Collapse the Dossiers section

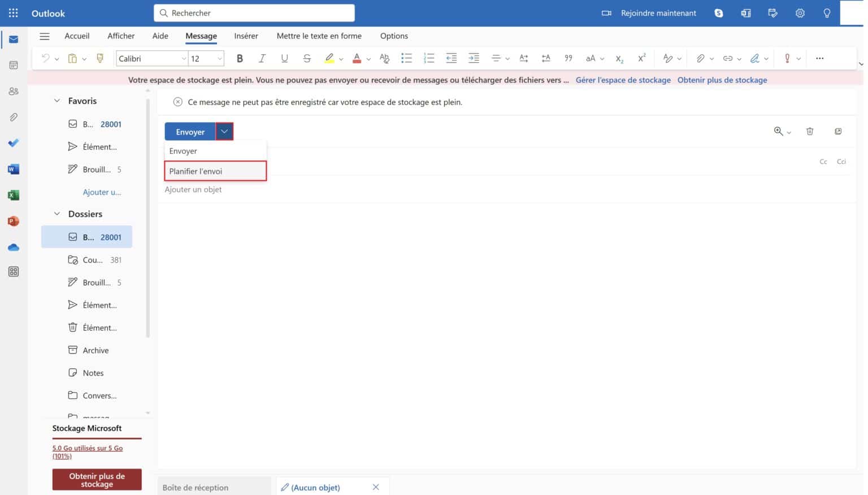pos(57,214)
